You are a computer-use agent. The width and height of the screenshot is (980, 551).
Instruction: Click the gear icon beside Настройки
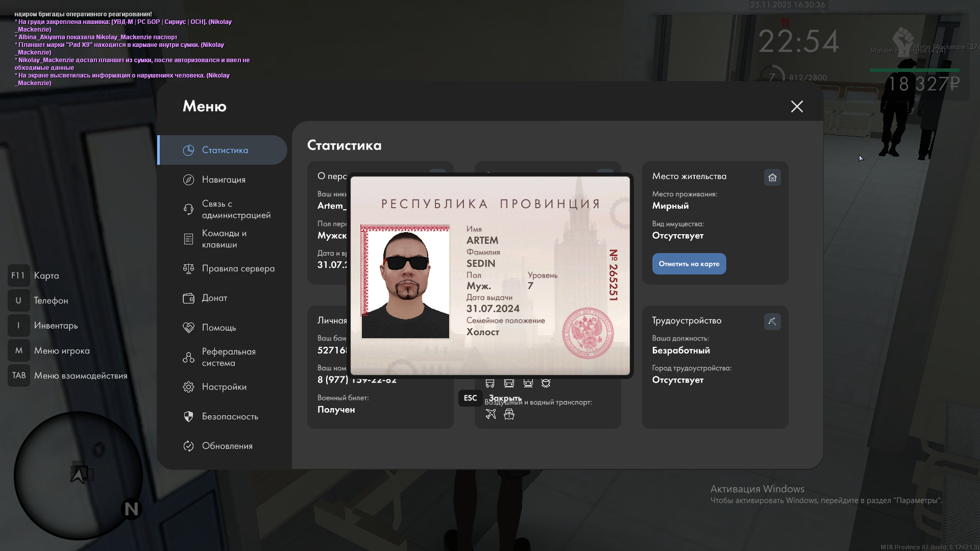click(188, 387)
